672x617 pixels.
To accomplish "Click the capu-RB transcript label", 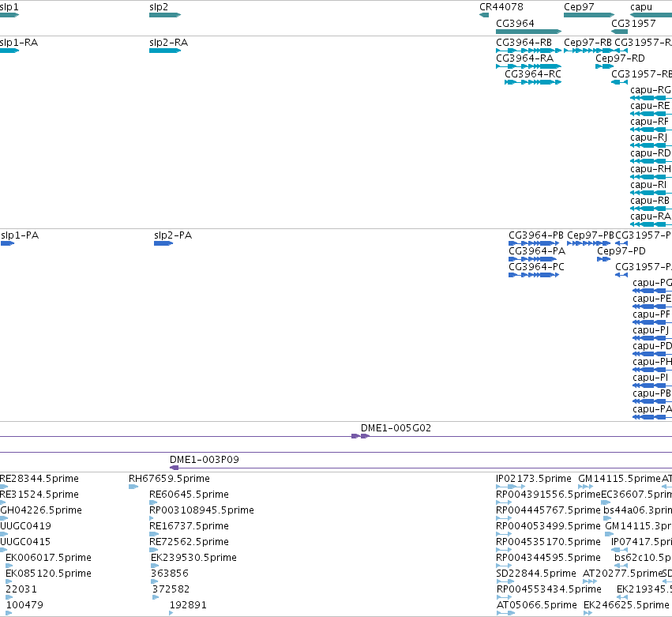I will pyautogui.click(x=650, y=201).
